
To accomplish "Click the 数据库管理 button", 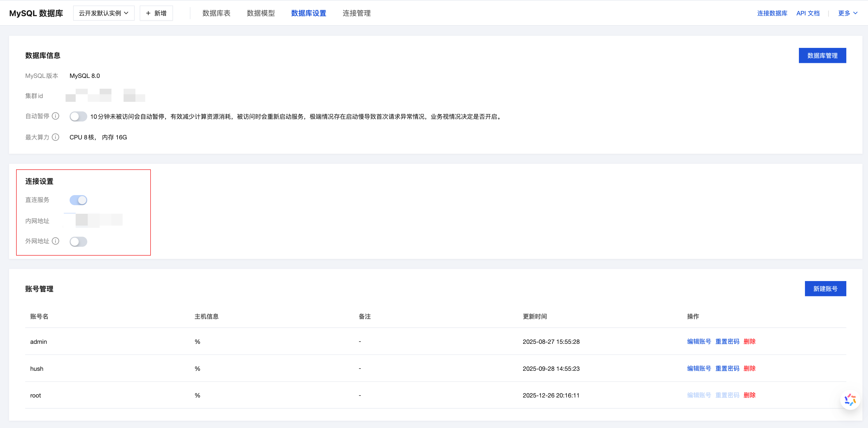I will point(822,55).
